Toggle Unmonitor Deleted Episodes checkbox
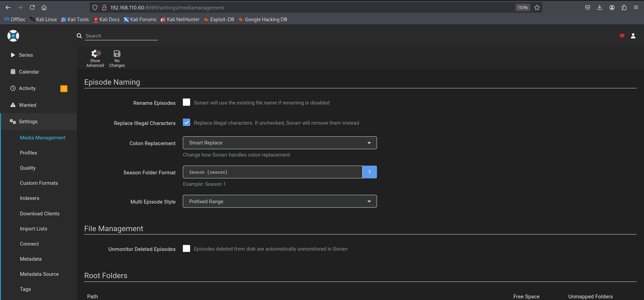This screenshot has width=644, height=300. click(186, 249)
